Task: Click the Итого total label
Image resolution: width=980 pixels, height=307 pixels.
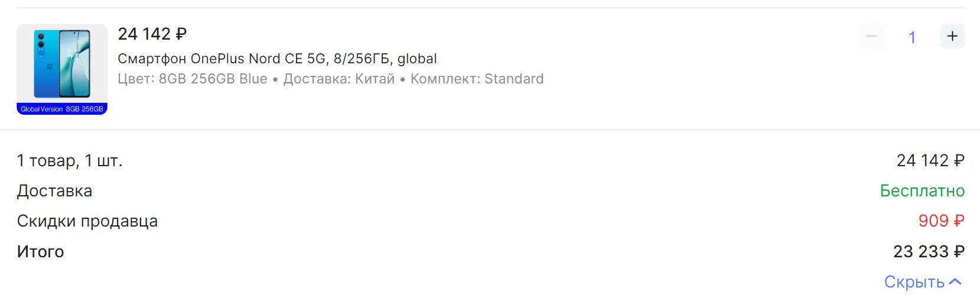Action: (40, 252)
